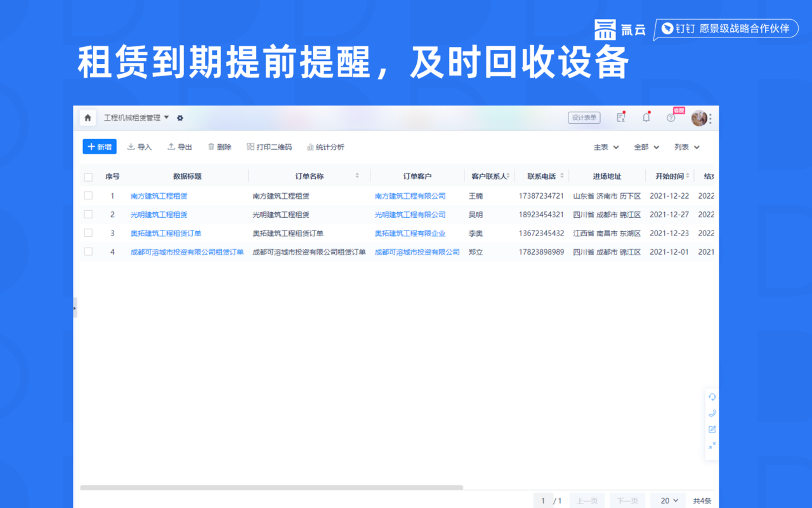Click contact name 郑立
The height and width of the screenshot is (508, 812).
[x=476, y=252]
